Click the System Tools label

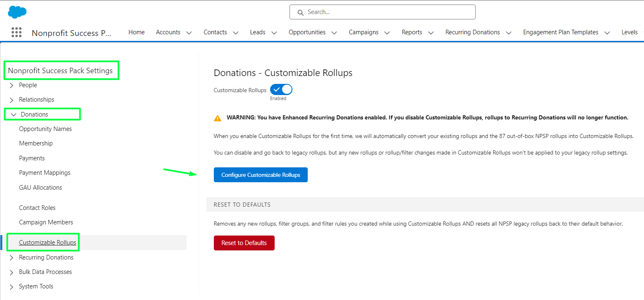[36, 286]
